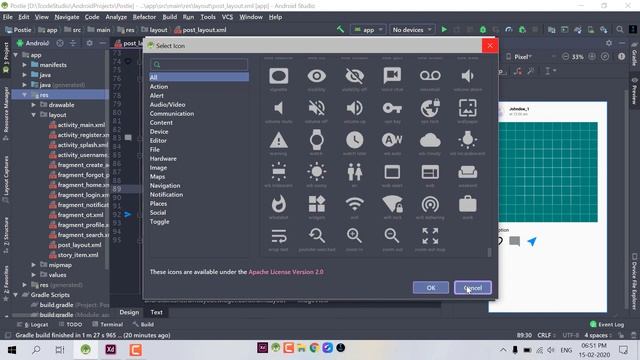
Task: Open the Apache License Version 2.0 link
Action: point(286,272)
